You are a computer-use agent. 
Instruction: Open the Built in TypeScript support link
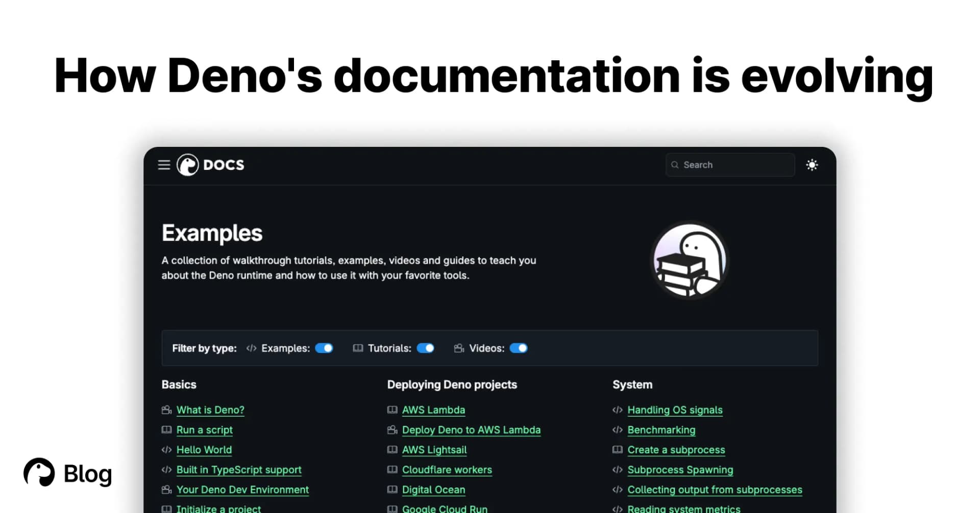(238, 470)
